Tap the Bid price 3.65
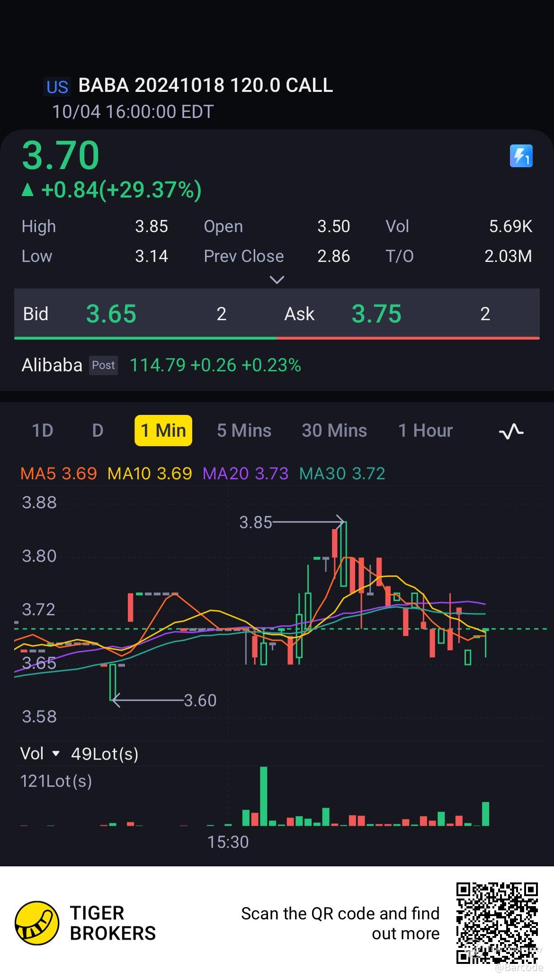This screenshot has width=554, height=980. click(x=111, y=314)
